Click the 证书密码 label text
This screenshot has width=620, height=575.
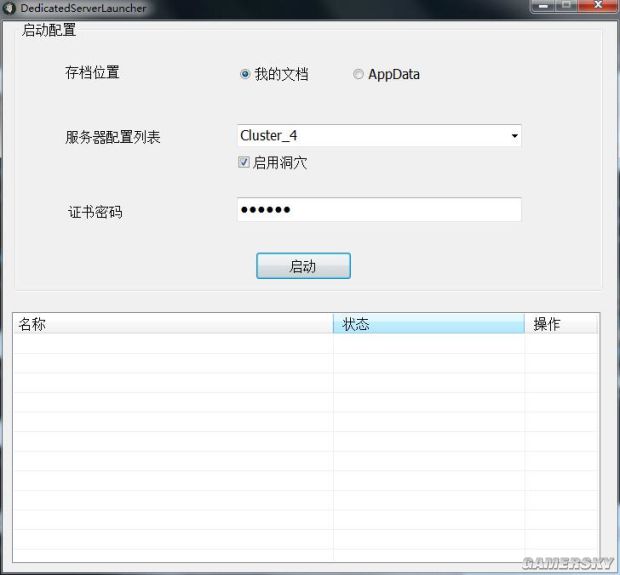(x=95, y=212)
